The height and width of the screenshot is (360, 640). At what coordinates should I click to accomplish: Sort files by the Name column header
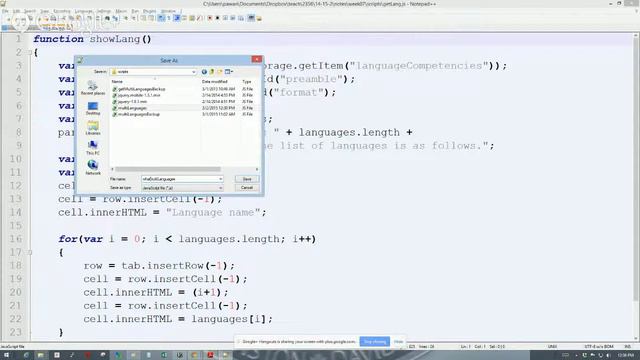(x=117, y=82)
